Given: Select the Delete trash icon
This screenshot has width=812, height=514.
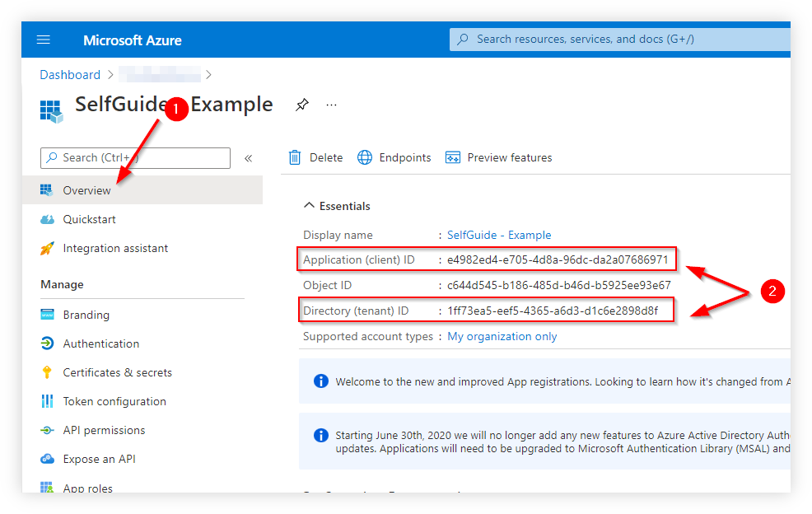Looking at the screenshot, I should pyautogui.click(x=295, y=157).
